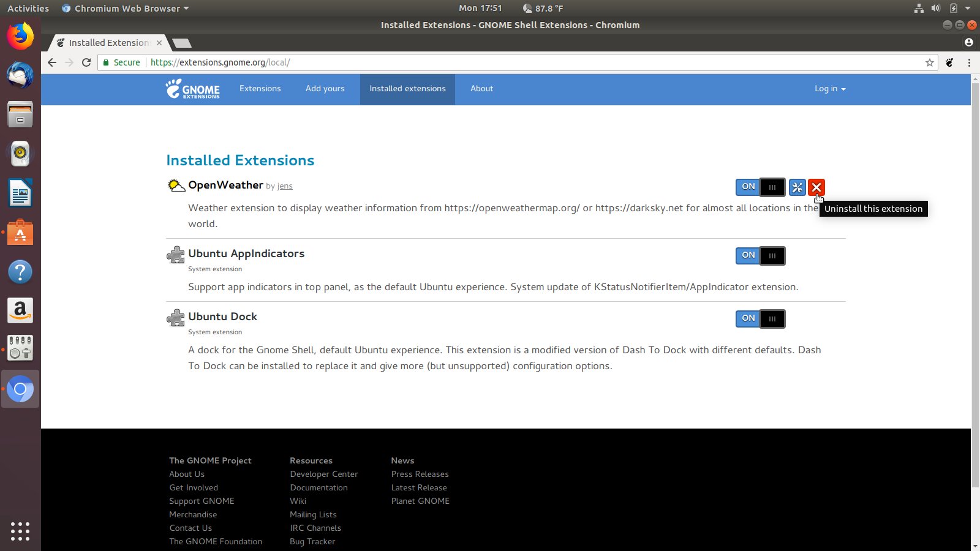Click the GNOME Extensions logo
Viewport: 980px width, 551px height.
[x=192, y=89]
